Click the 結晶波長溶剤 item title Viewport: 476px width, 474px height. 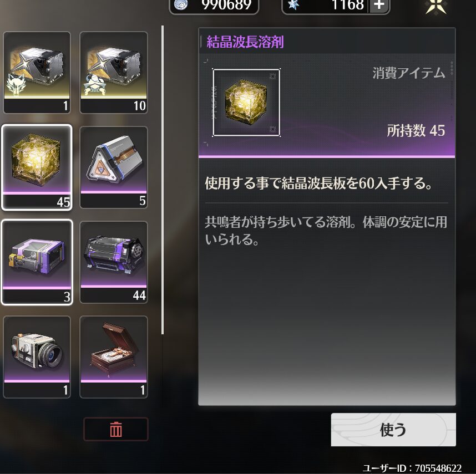pyautogui.click(x=245, y=42)
